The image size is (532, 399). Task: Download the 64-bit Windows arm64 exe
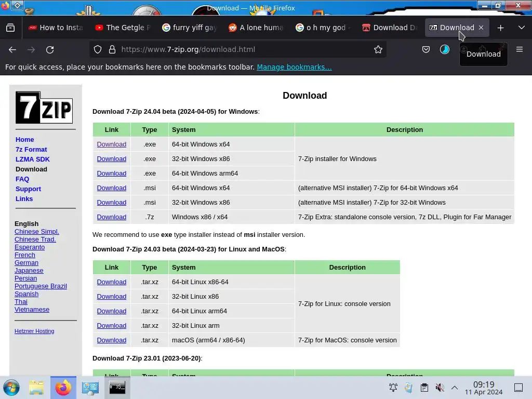click(x=112, y=174)
